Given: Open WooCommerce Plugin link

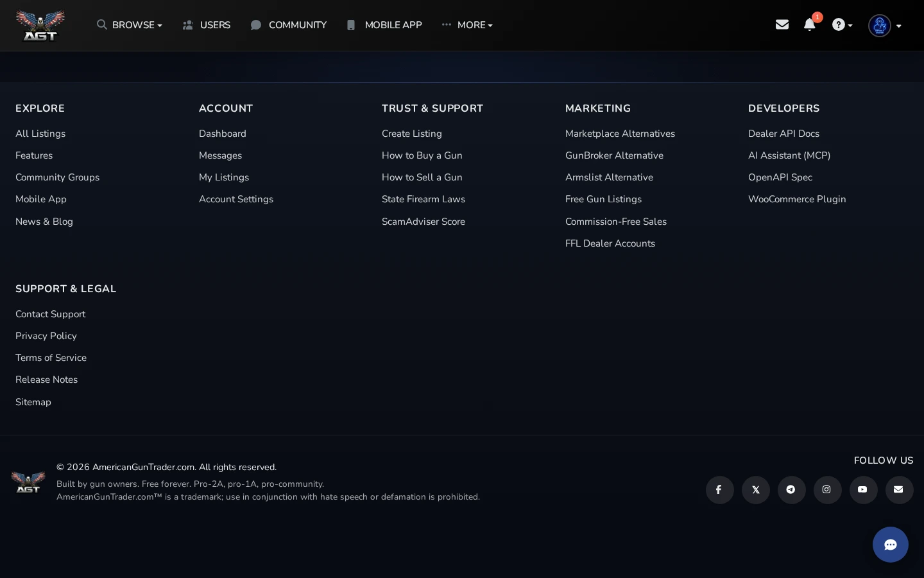Looking at the screenshot, I should click(x=797, y=199).
